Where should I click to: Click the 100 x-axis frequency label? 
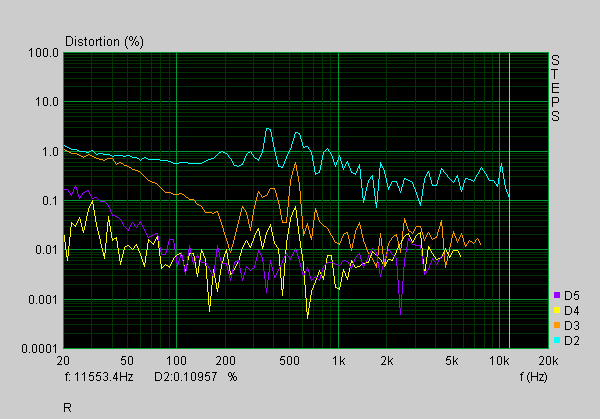[176, 361]
